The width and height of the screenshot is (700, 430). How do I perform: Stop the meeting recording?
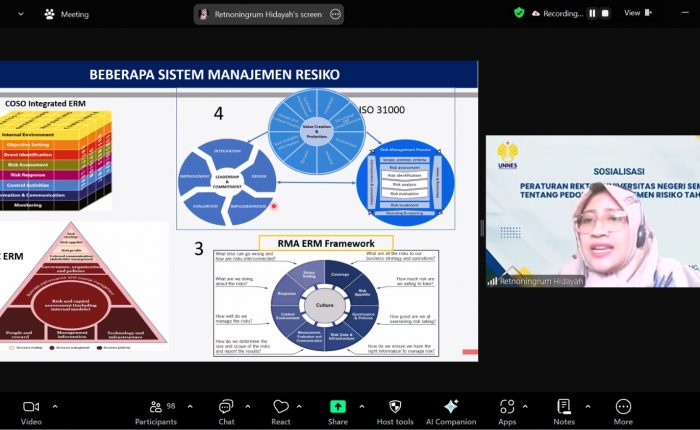[x=606, y=13]
